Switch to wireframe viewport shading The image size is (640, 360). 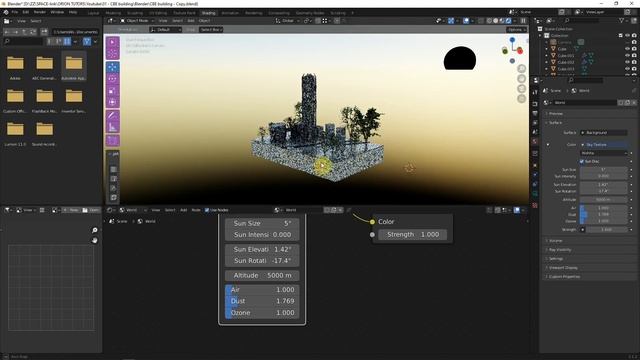[489, 20]
